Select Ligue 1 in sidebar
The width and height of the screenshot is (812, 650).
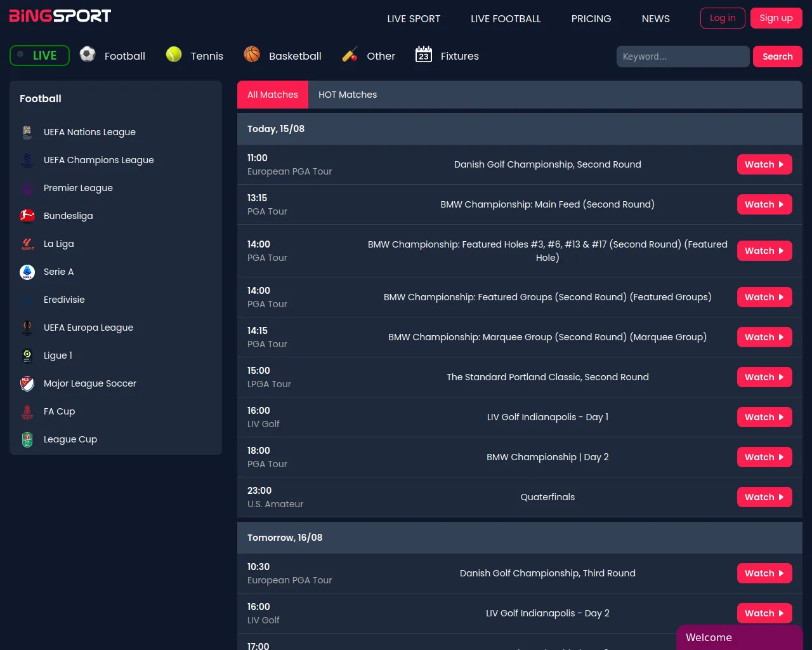(58, 355)
